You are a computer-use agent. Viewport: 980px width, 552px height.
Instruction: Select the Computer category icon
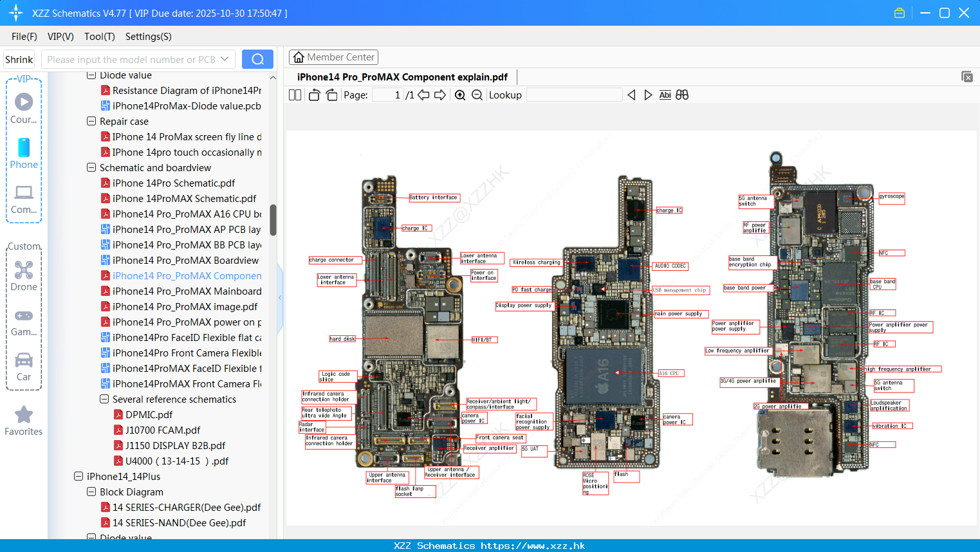(24, 199)
